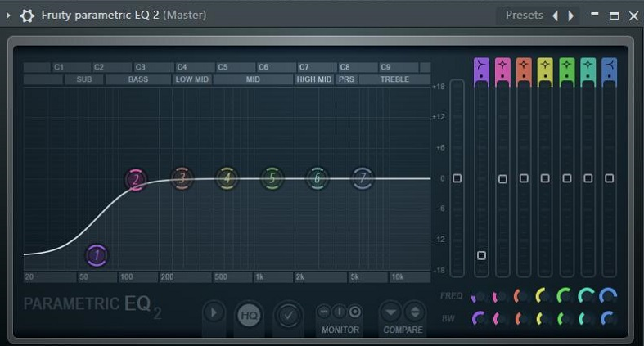Viewport: 644px width, 346px height.
Task: Go to previous preset arrow
Action: pos(556,16)
